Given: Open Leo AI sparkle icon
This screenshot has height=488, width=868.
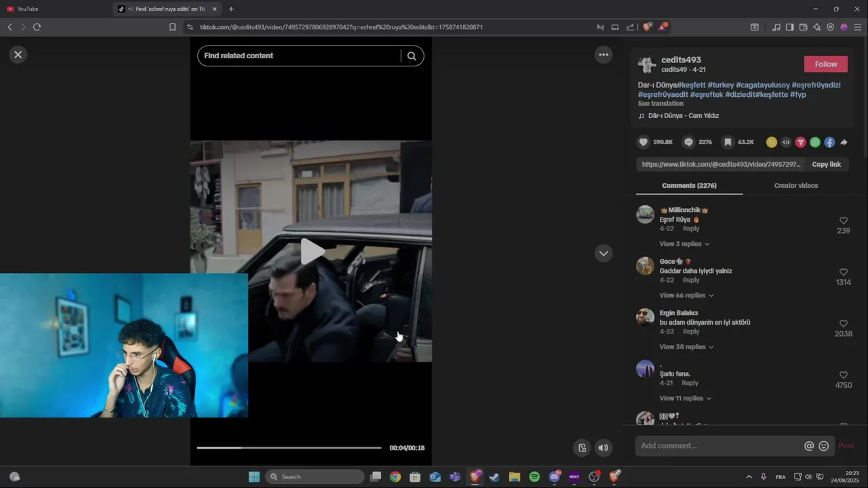Looking at the screenshot, I should pos(816,27).
